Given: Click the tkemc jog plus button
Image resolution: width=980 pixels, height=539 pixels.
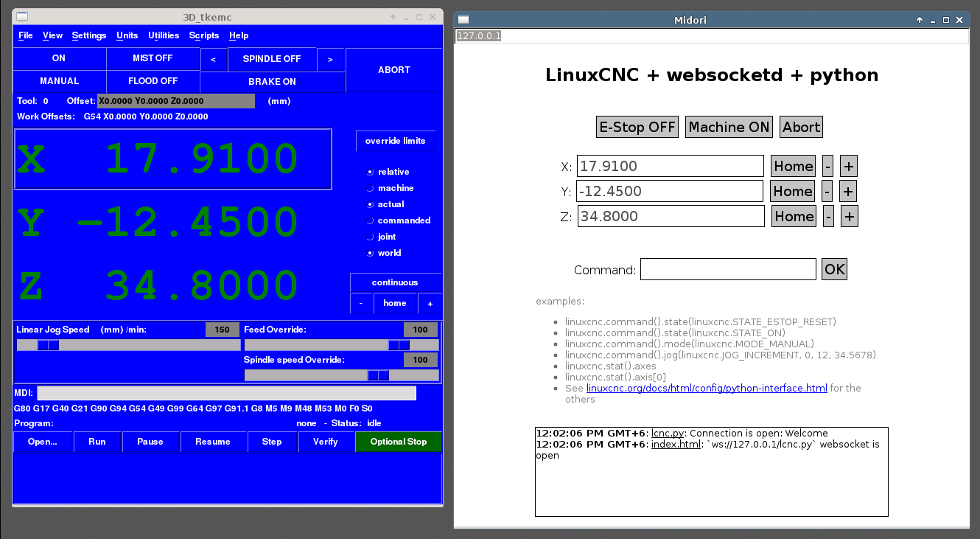Looking at the screenshot, I should tap(430, 303).
